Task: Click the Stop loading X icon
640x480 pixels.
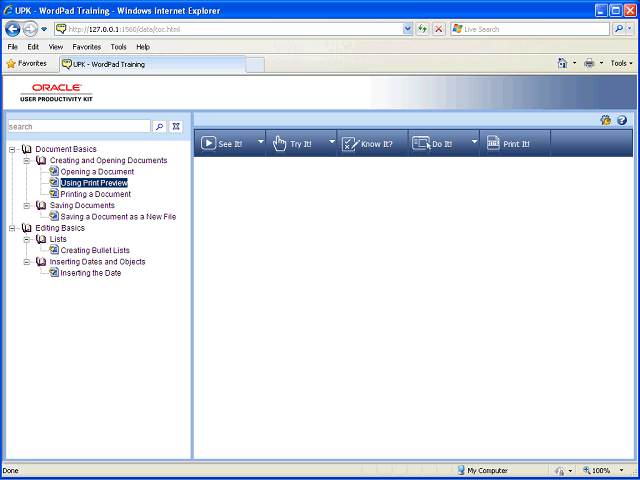Action: pos(439,29)
